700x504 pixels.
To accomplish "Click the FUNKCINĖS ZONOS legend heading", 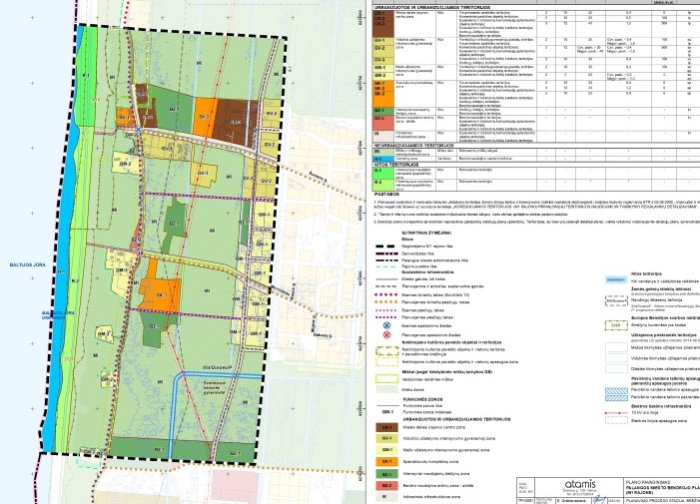I will [x=423, y=400].
